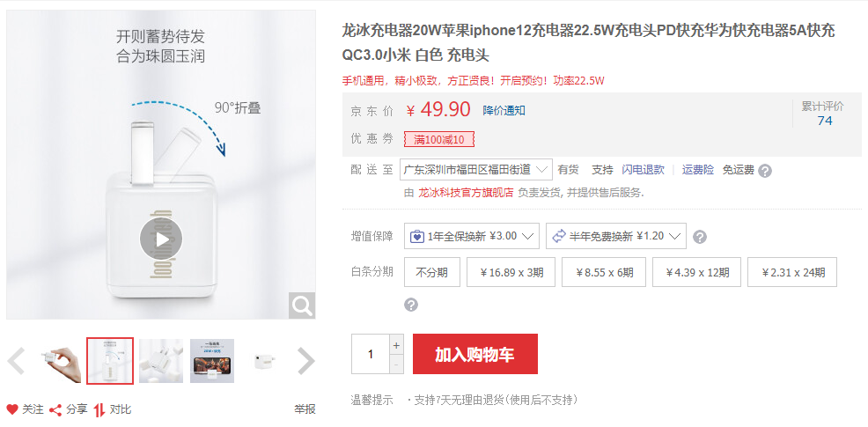Show next thumbnails with right arrow
Screen dimensions: 868x427
point(306,361)
